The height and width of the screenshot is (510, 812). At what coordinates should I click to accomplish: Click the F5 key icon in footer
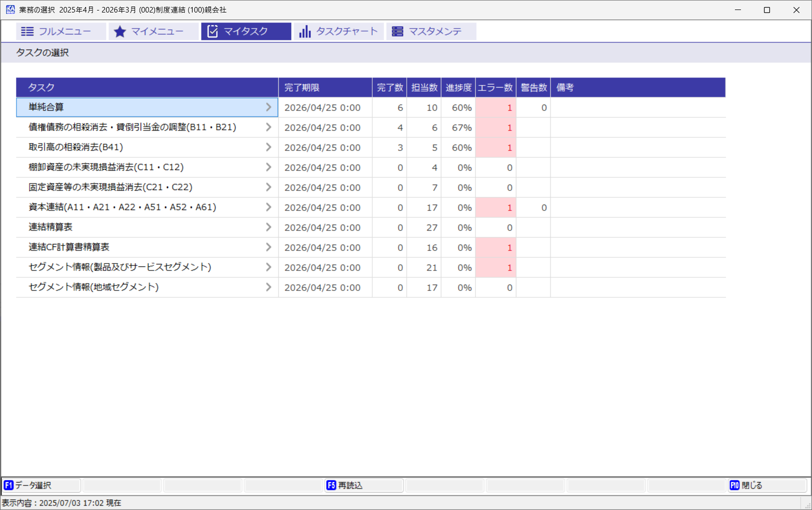[331, 485]
